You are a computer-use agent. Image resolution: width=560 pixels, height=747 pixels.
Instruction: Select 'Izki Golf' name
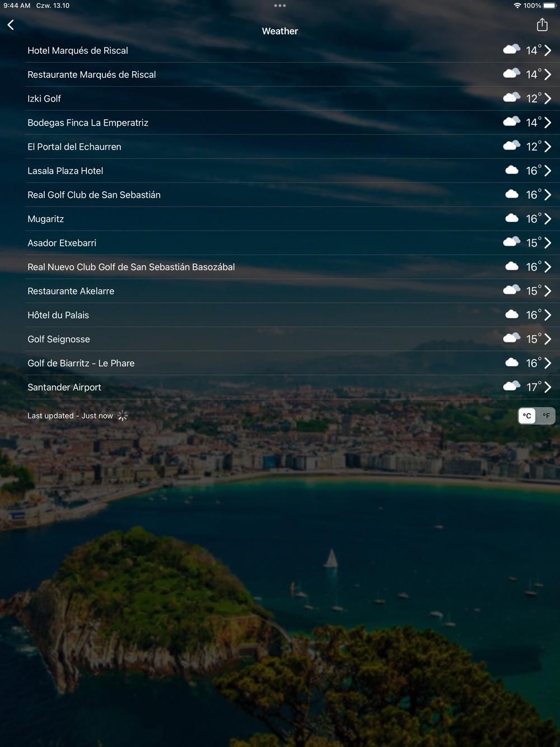[44, 99]
